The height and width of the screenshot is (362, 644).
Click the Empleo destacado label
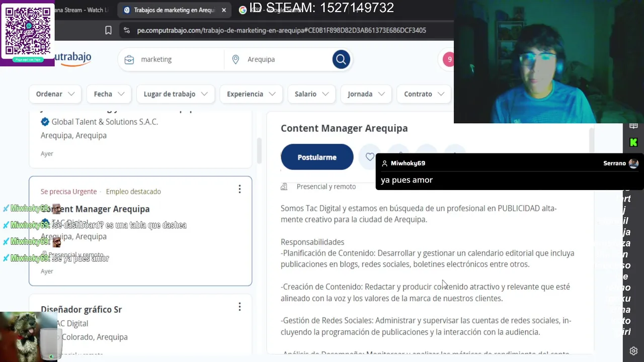pos(133,192)
